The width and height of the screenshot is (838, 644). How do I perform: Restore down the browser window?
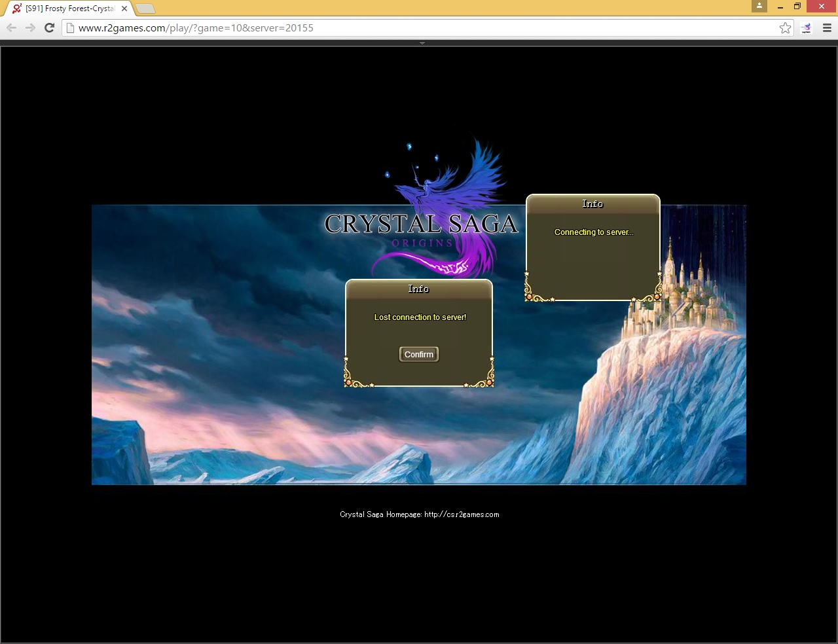[797, 7]
